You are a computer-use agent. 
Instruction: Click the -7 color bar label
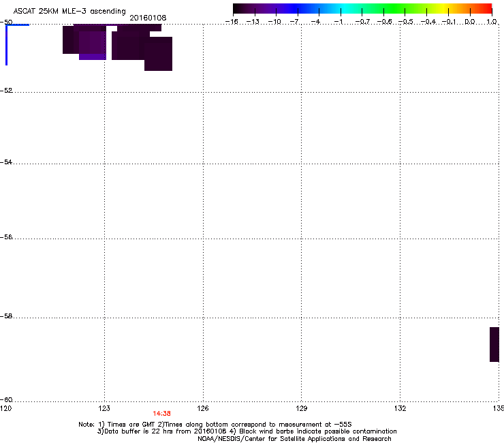click(x=295, y=22)
